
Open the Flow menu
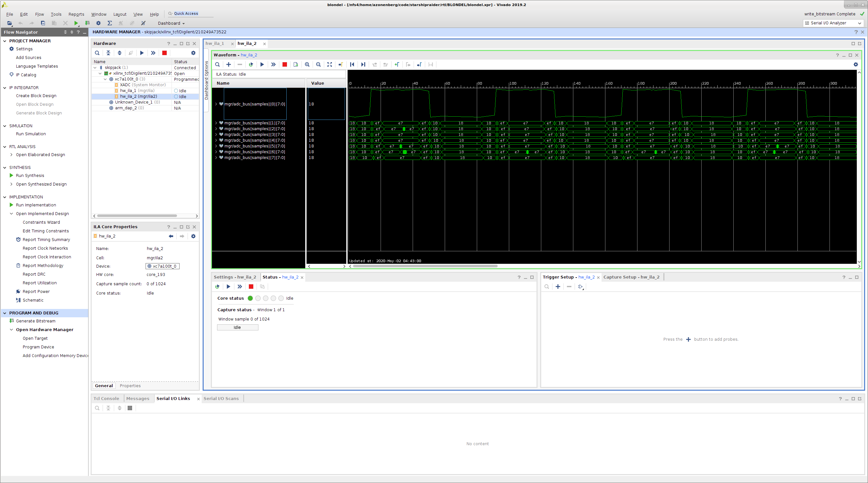pos(39,14)
